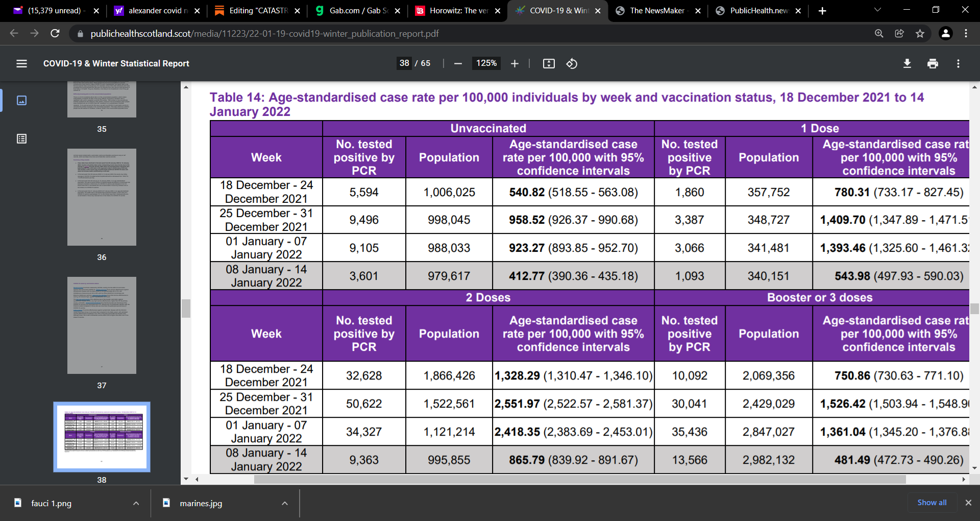Image resolution: width=980 pixels, height=521 pixels.
Task: Zoom in with the plus button
Action: point(514,63)
